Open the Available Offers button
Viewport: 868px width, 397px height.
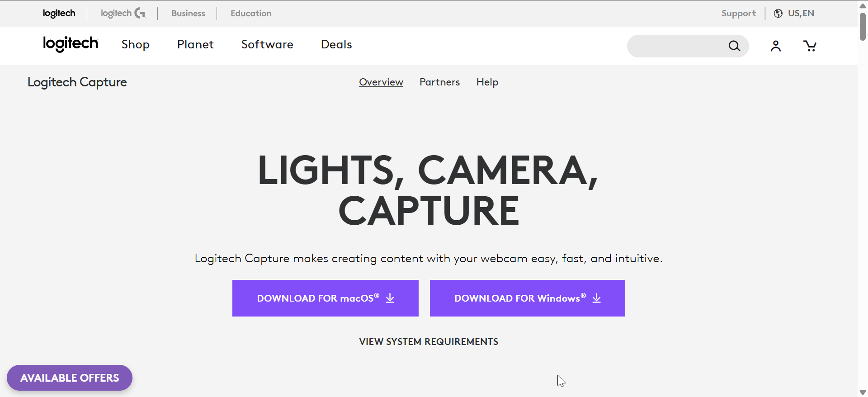pyautogui.click(x=70, y=378)
